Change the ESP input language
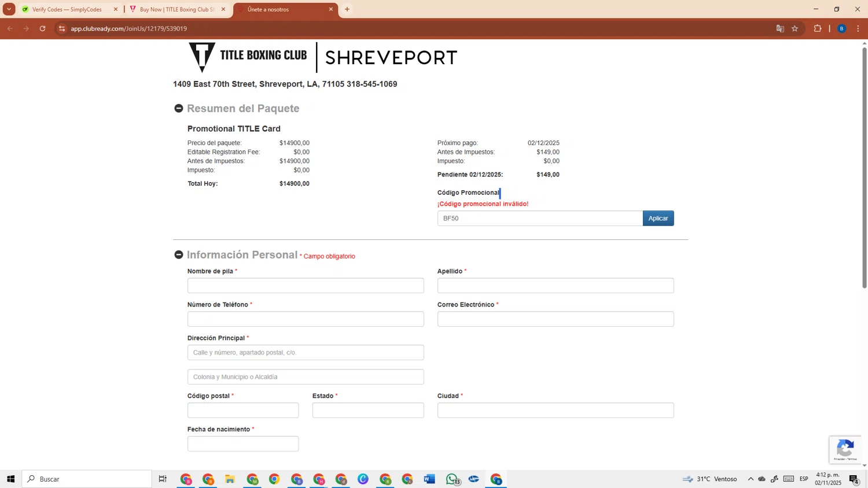Image resolution: width=868 pixels, height=488 pixels. (x=804, y=479)
